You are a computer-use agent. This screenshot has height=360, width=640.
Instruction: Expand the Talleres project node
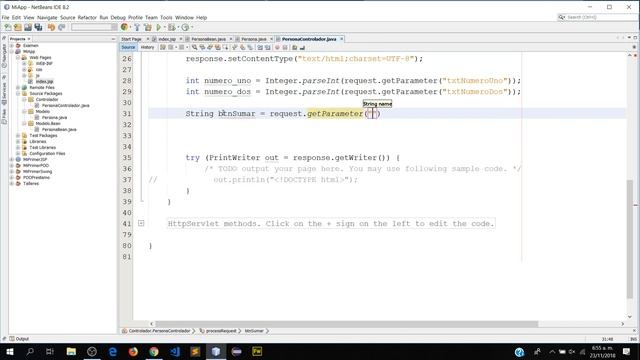pyautogui.click(x=12, y=184)
